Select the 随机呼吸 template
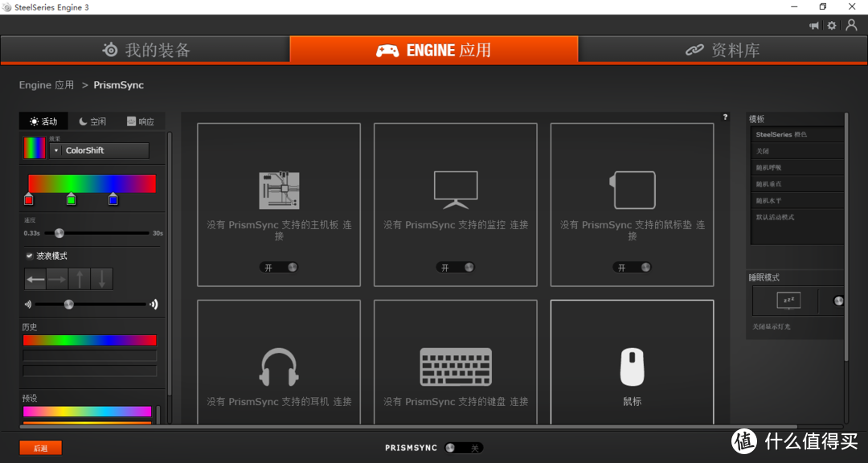 pyautogui.click(x=797, y=167)
